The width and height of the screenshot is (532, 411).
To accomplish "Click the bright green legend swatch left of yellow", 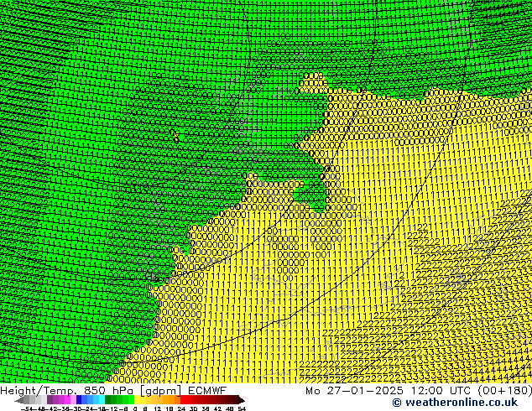I will coord(131,399).
